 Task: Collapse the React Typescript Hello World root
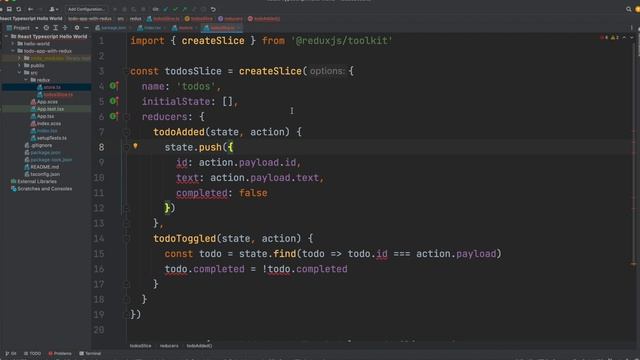tap(6, 36)
